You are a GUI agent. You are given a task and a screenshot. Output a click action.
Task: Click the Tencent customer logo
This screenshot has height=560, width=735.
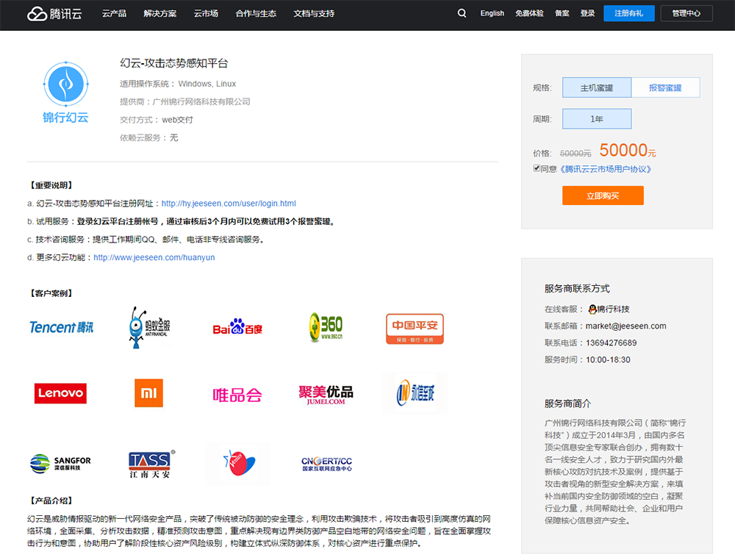tap(62, 327)
